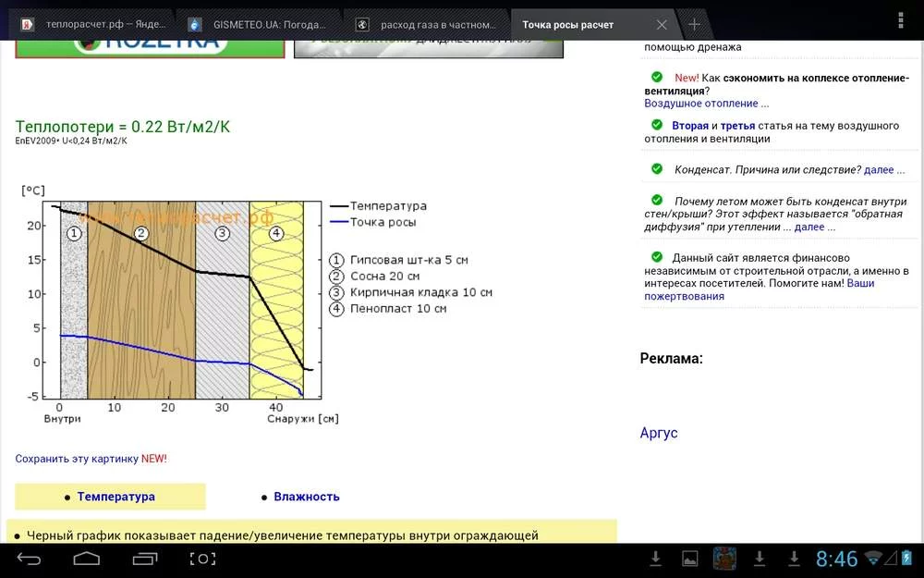
Task: Open the Android recent apps button
Action: tap(145, 558)
